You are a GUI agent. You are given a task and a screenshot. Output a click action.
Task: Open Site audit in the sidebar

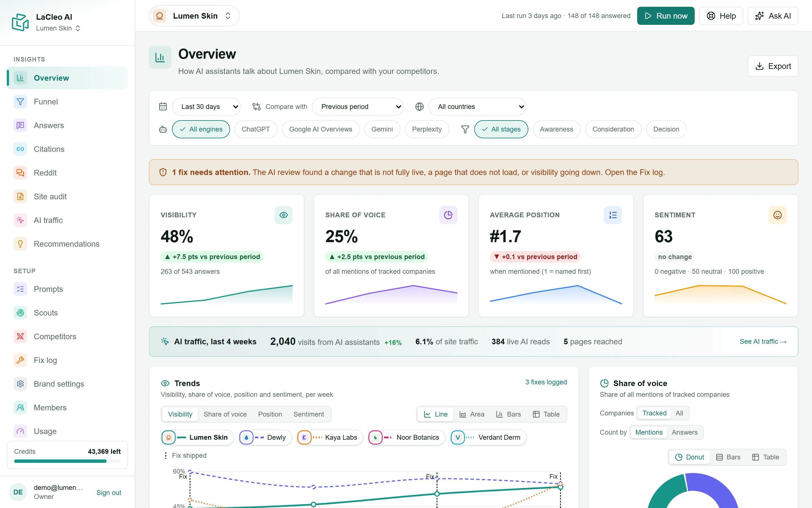coord(67,196)
